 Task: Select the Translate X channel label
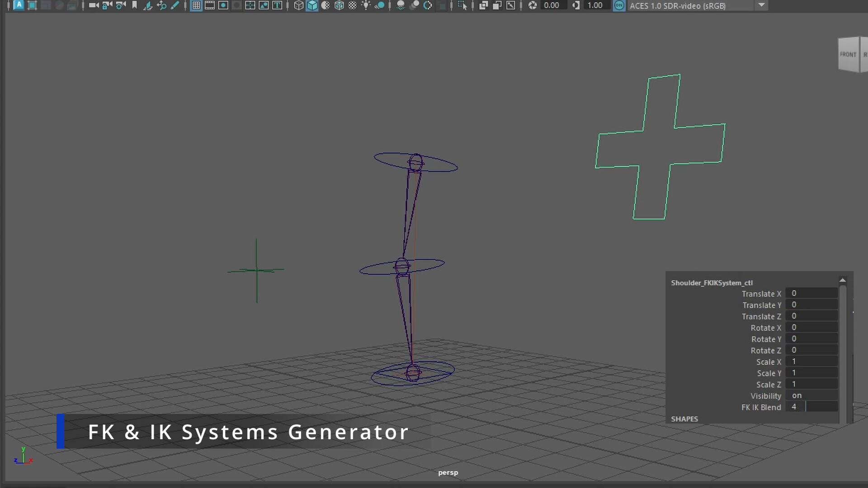[x=762, y=294]
